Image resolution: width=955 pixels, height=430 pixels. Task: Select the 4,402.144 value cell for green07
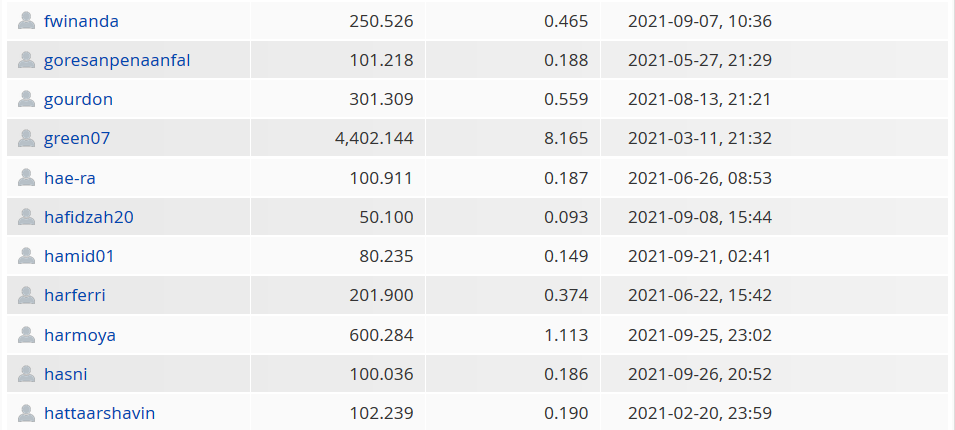(x=338, y=138)
